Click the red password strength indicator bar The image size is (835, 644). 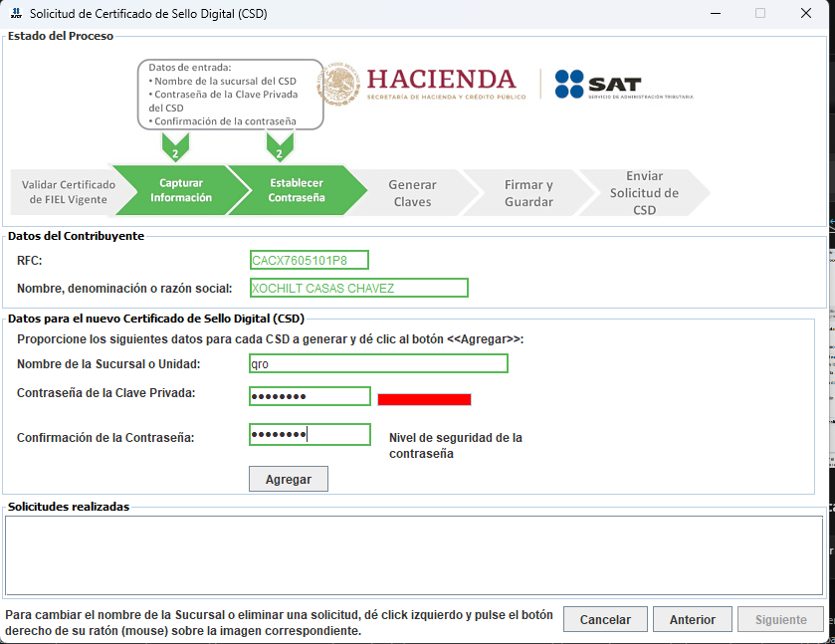(424, 399)
